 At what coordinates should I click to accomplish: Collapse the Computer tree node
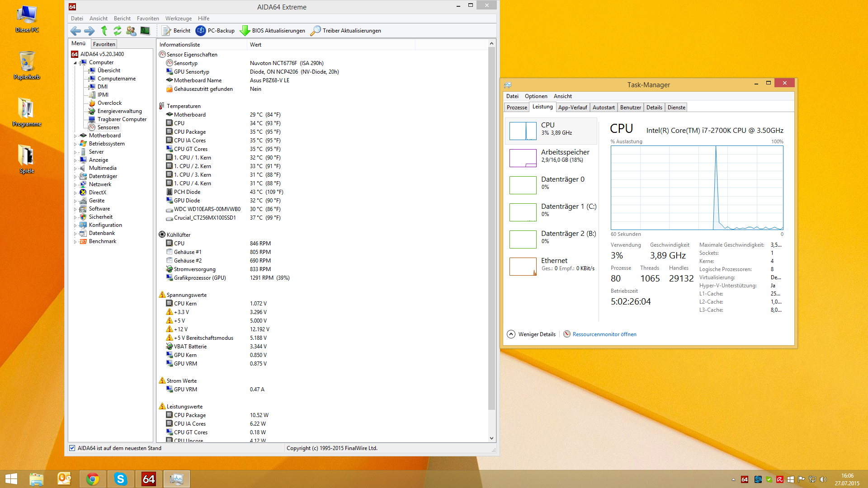(75, 63)
